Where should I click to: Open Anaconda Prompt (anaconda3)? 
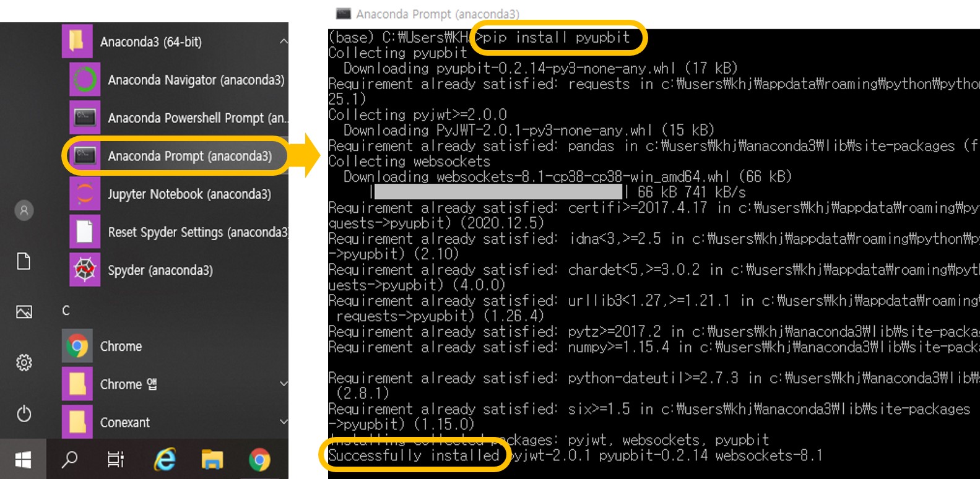click(178, 156)
